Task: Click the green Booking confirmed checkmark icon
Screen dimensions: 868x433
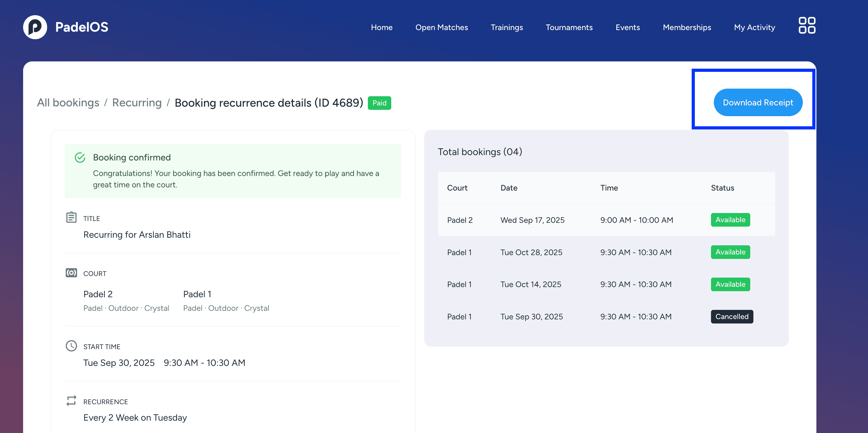Action: 80,157
